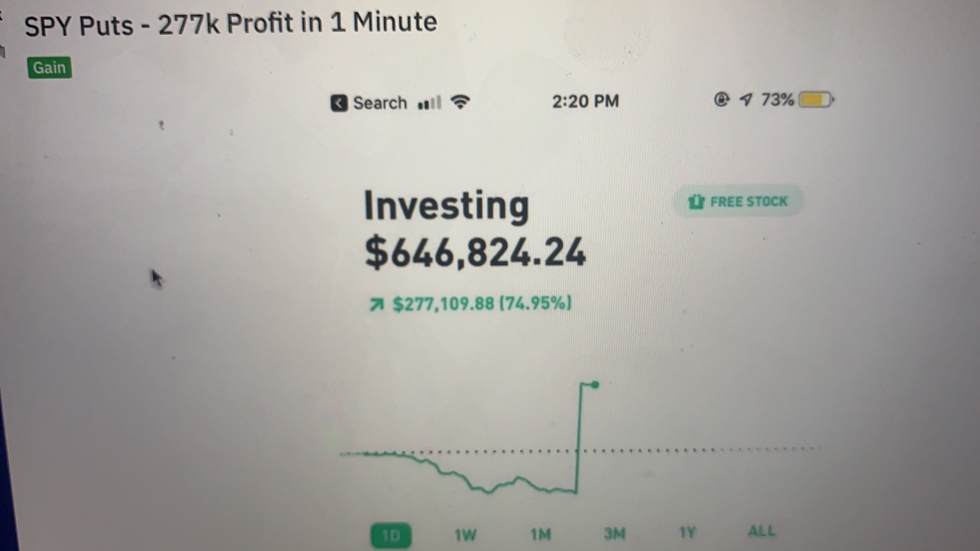Tap the $277,109.88 (74.95%) gain text
This screenshot has width=980, height=551.
tap(482, 304)
